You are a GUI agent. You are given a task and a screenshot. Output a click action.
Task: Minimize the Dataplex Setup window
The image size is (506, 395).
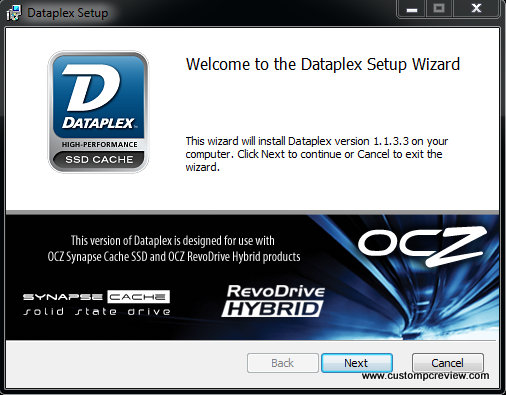click(412, 9)
